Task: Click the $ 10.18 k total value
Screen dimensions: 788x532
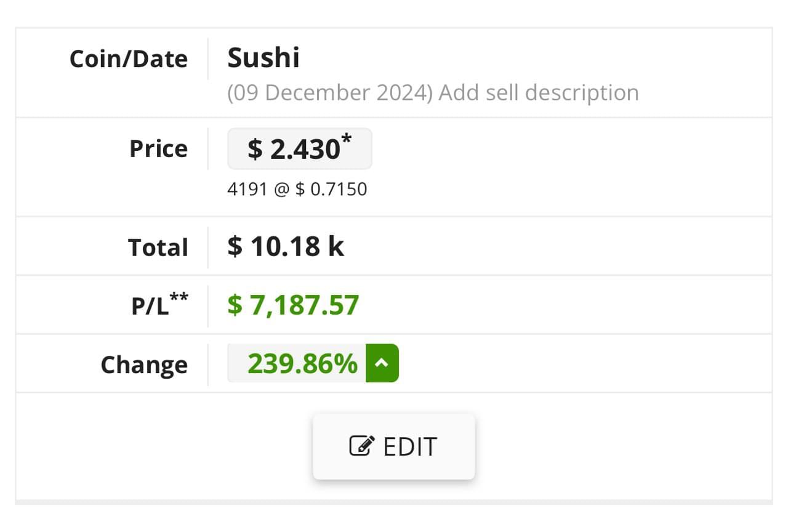Action: click(x=286, y=246)
